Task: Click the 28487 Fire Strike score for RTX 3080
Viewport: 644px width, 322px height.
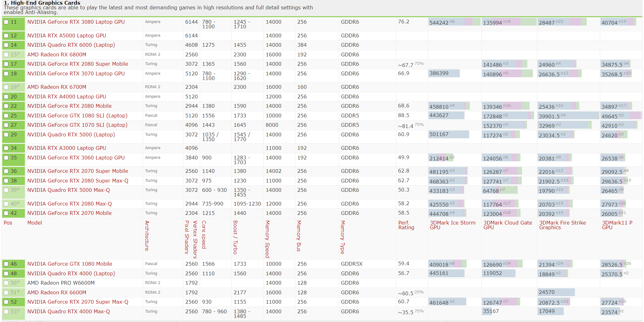Action: tap(562, 22)
